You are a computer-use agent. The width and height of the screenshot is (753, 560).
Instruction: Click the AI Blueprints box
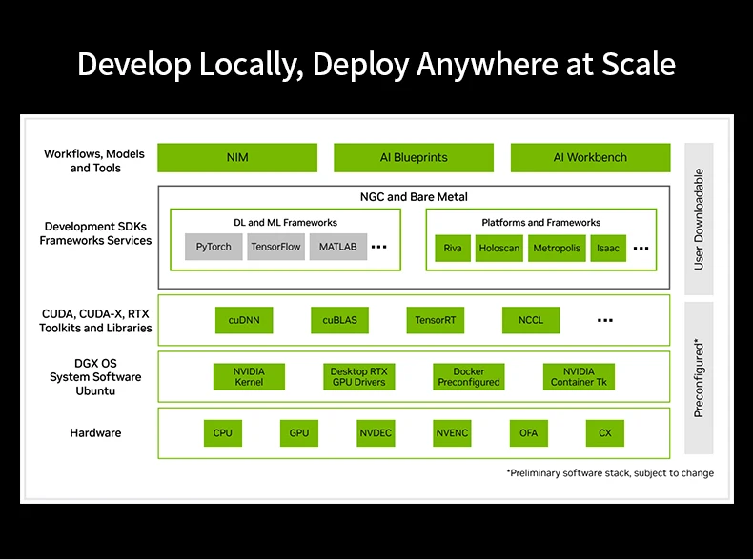pyautogui.click(x=414, y=157)
